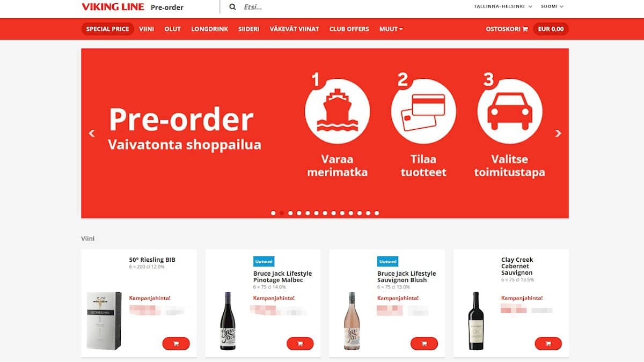This screenshot has height=362, width=644.
Task: Click the EUR 0,00 cart total
Action: (x=551, y=29)
